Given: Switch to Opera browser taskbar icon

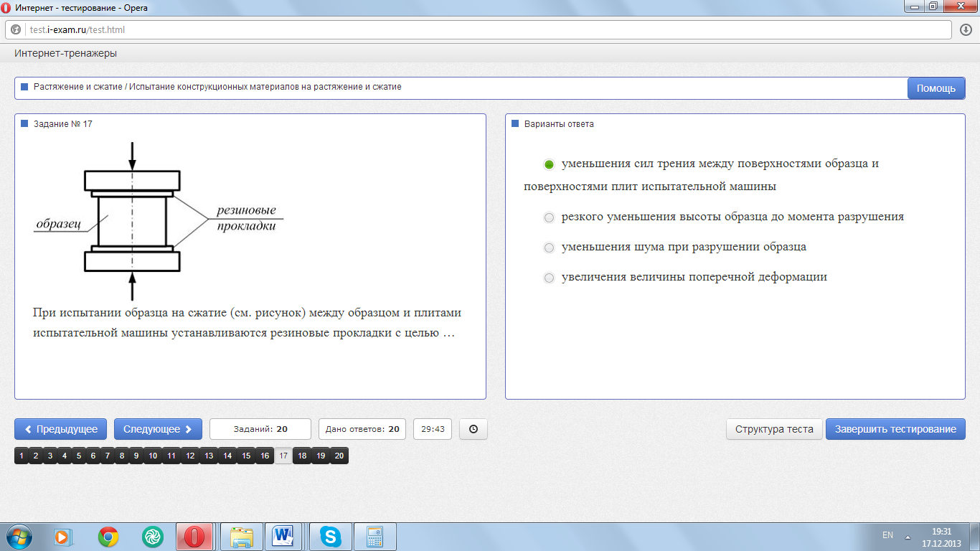Looking at the screenshot, I should (196, 537).
